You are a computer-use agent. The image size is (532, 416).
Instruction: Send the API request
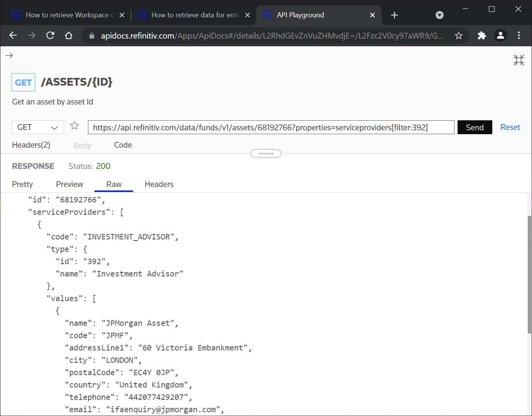click(x=475, y=127)
